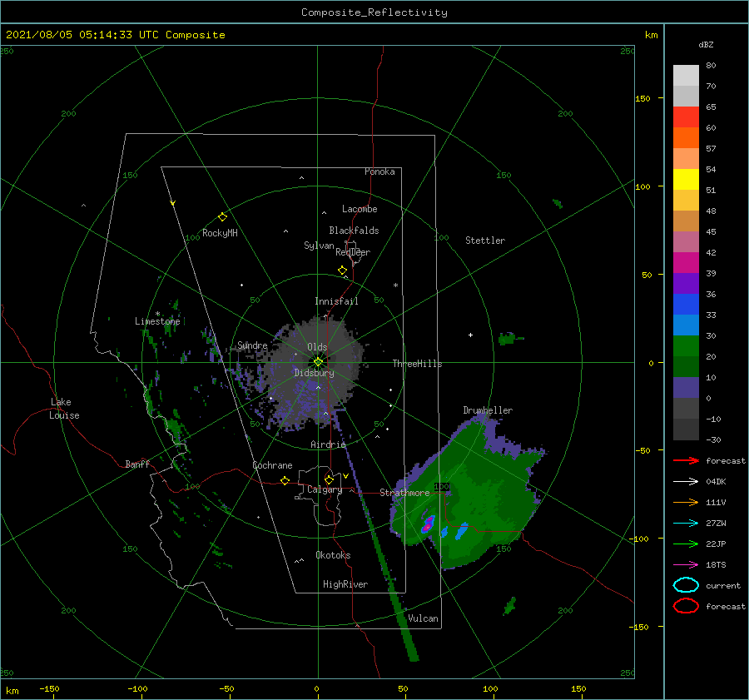Click the Limestone label
The image size is (749, 700).
coord(157,321)
